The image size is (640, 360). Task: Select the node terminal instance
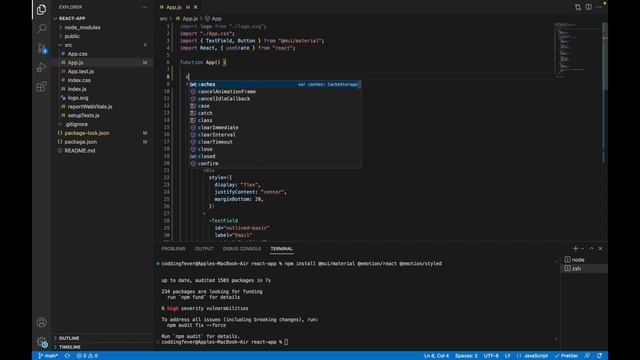[584, 260]
